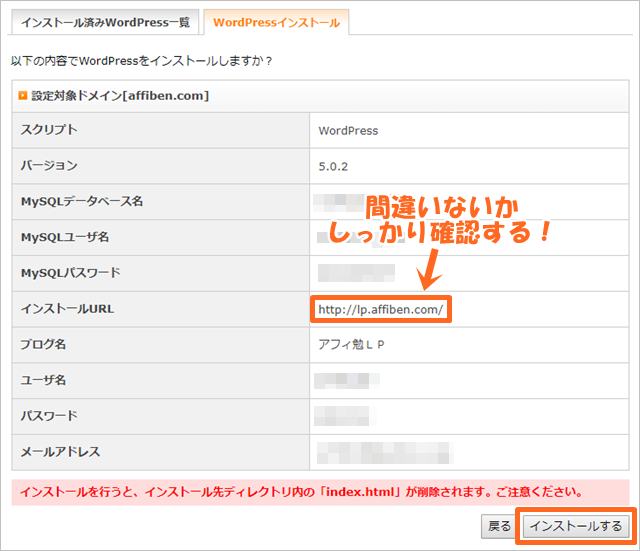This screenshot has width=640, height=551.
Task: Click the blurred ユーザ名 value
Action: [345, 380]
